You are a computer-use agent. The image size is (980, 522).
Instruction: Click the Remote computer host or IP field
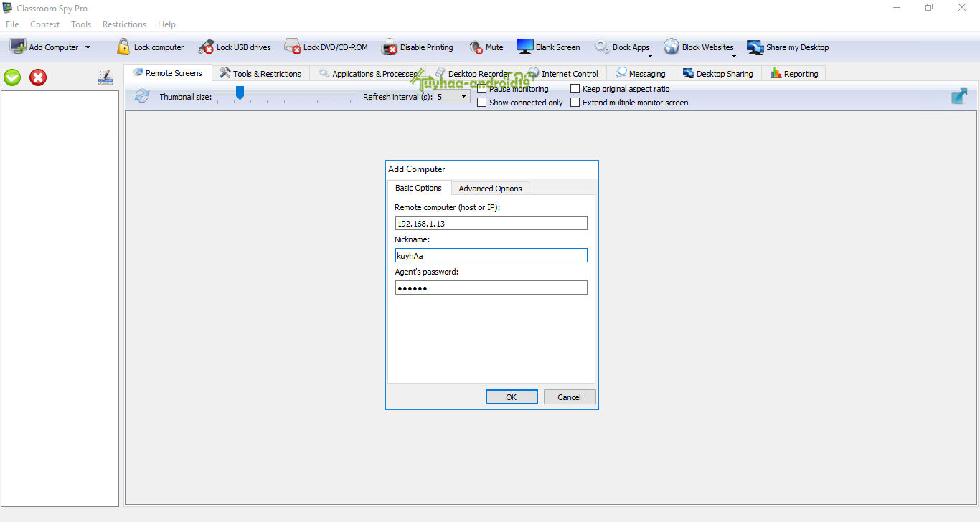click(x=491, y=223)
